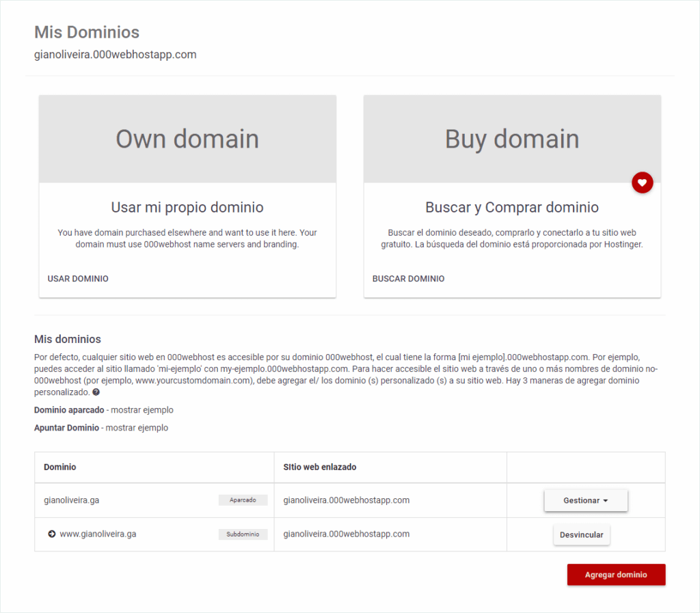Click the help question mark icon after 'personalizado.'
This screenshot has height=613, width=700.
coord(96,392)
